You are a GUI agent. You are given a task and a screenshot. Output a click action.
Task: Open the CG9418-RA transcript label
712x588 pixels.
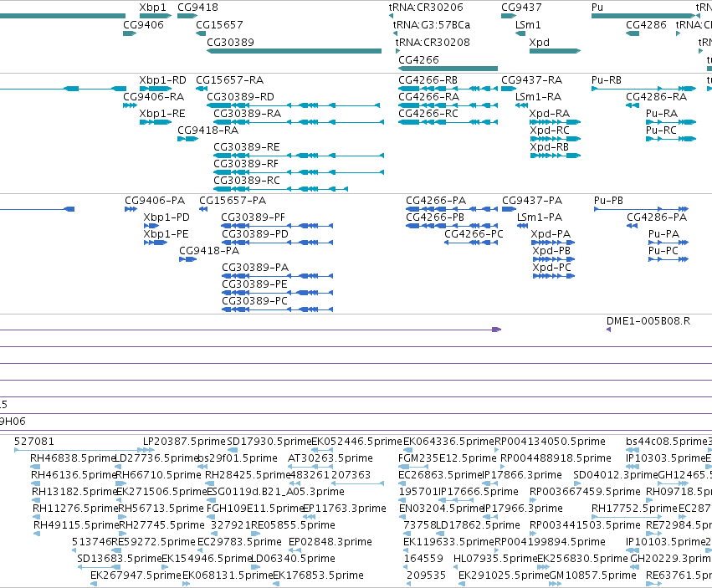pyautogui.click(x=208, y=130)
